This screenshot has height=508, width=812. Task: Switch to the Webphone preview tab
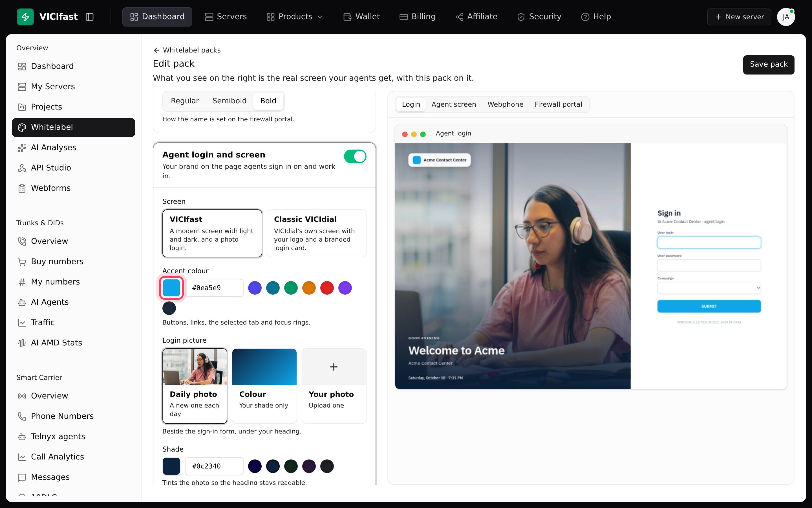coord(505,104)
